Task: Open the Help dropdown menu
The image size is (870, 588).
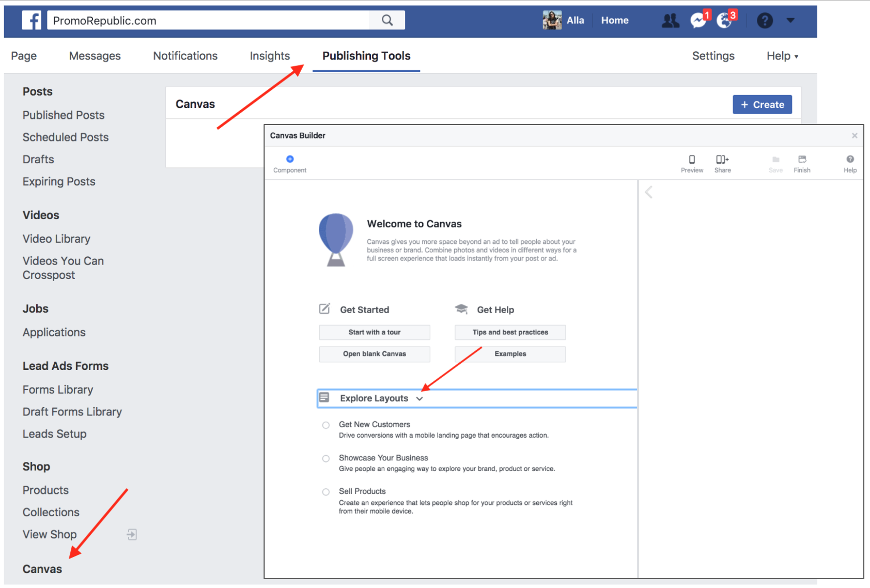Action: pyautogui.click(x=782, y=56)
